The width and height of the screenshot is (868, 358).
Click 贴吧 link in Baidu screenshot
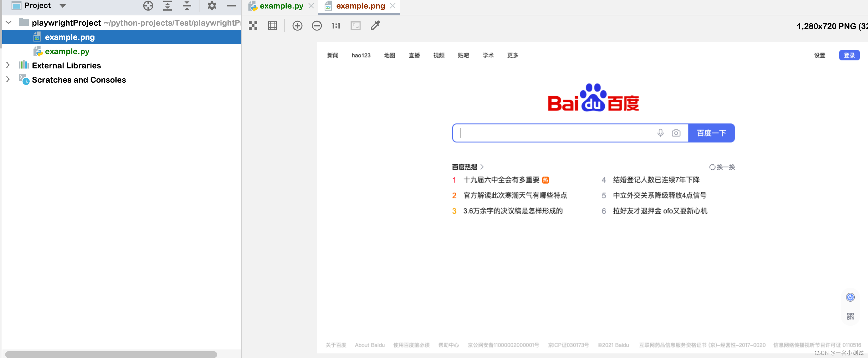[463, 55]
